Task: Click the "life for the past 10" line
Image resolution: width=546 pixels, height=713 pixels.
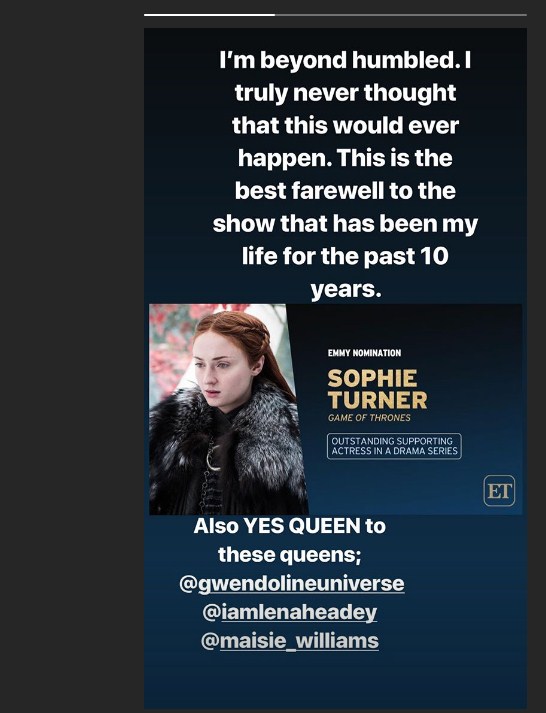Action: 345,256
